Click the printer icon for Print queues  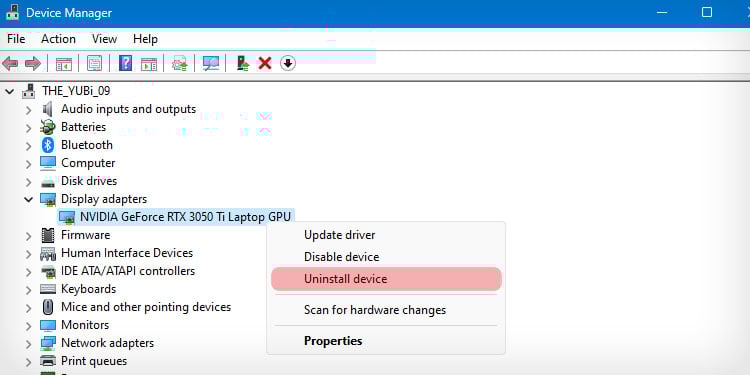[x=47, y=361]
